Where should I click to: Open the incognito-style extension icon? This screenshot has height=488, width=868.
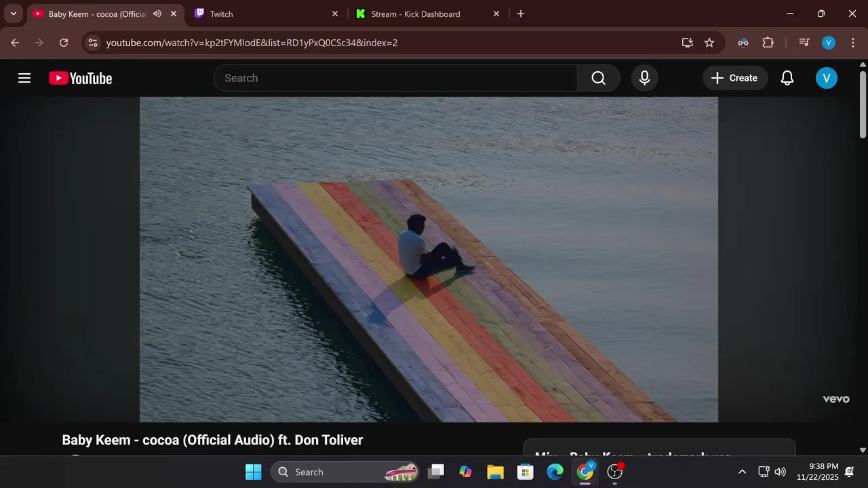pyautogui.click(x=743, y=43)
